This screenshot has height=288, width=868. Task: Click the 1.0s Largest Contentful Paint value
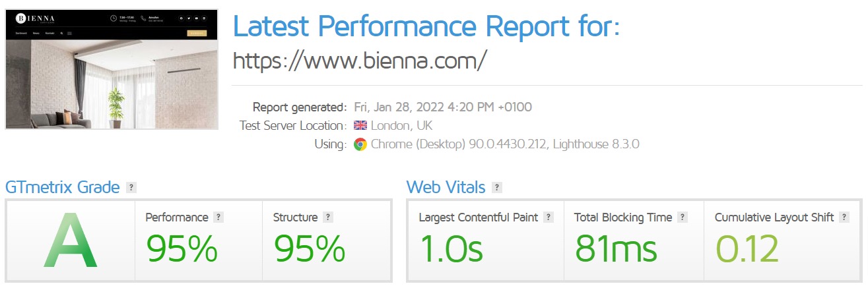452,249
